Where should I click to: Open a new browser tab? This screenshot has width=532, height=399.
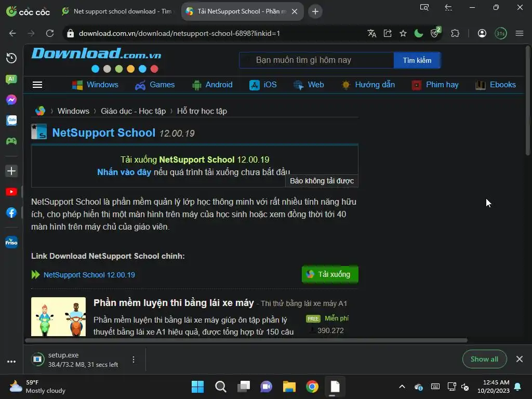click(315, 11)
